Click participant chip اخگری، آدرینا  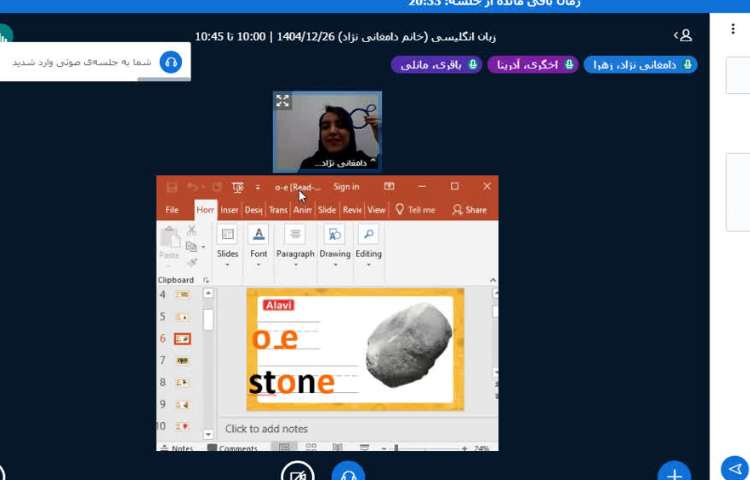tap(533, 65)
